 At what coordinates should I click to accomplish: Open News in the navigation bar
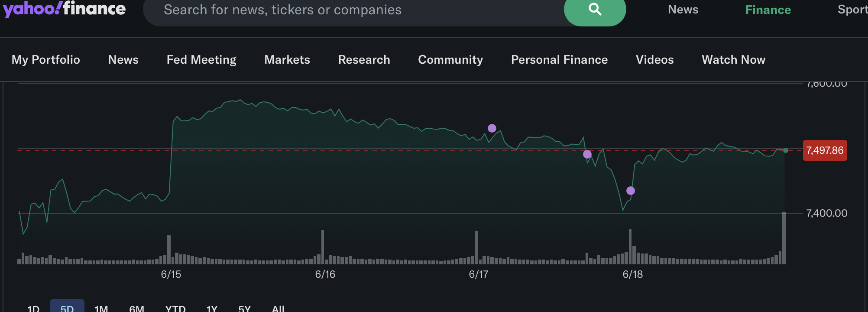point(123,60)
